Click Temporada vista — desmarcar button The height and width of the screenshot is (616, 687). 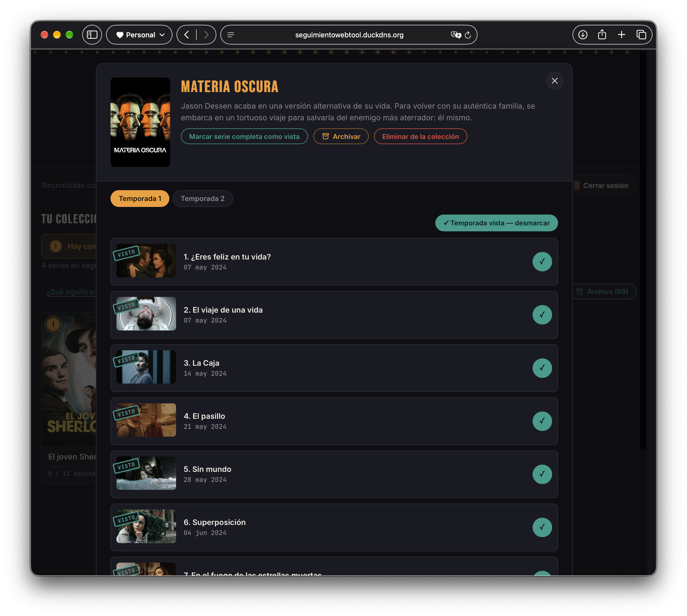pos(496,223)
